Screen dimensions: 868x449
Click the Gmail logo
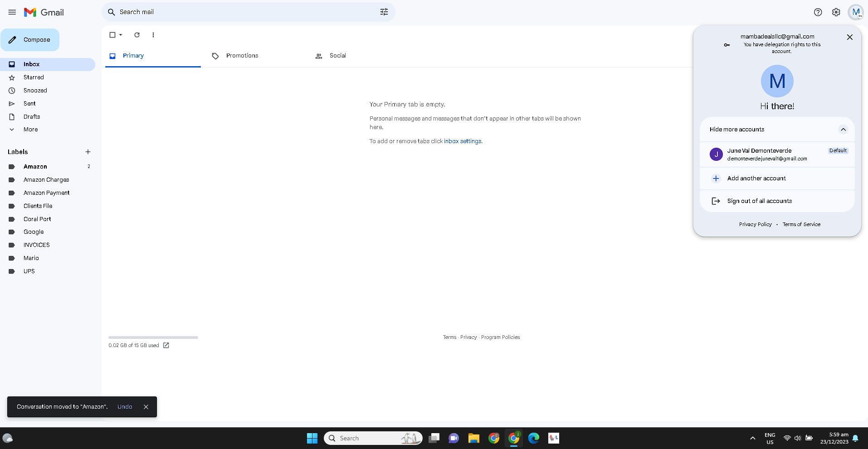pos(44,12)
